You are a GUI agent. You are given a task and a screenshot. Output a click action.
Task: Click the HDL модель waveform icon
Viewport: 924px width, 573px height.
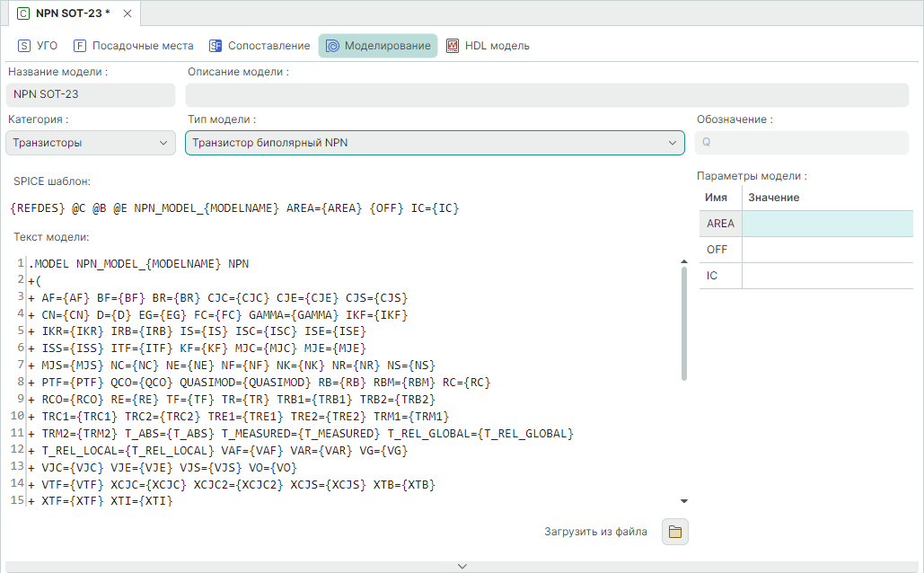click(x=453, y=46)
